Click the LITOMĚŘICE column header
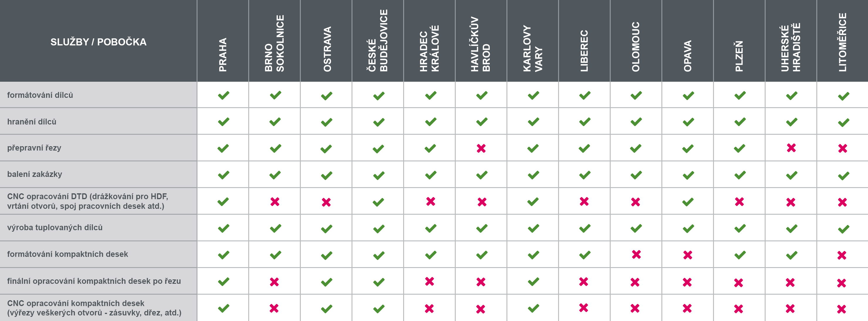 [x=842, y=42]
